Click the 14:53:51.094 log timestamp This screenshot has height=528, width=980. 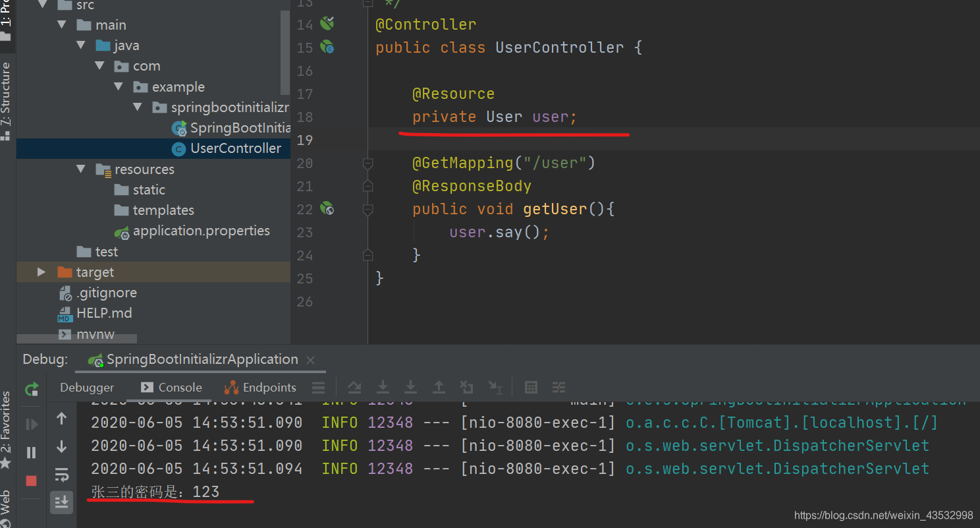(248, 469)
